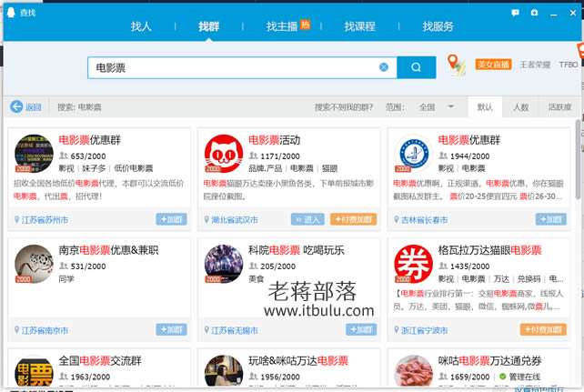Screen dimensions: 584x392
Task: Open the avatar of 电影票优惠群 653/2000
Action: coord(34,154)
